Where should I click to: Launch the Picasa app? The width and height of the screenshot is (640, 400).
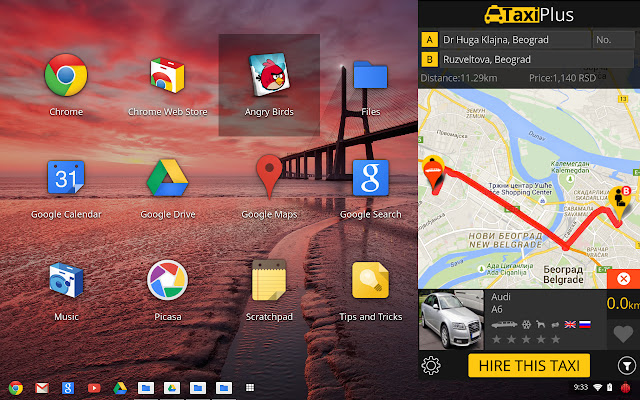tap(167, 280)
